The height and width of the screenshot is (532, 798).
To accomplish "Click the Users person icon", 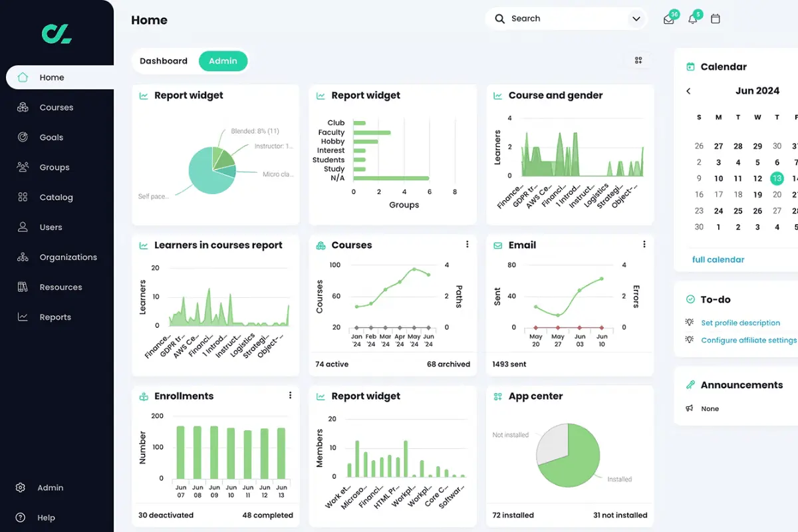I will (x=23, y=227).
